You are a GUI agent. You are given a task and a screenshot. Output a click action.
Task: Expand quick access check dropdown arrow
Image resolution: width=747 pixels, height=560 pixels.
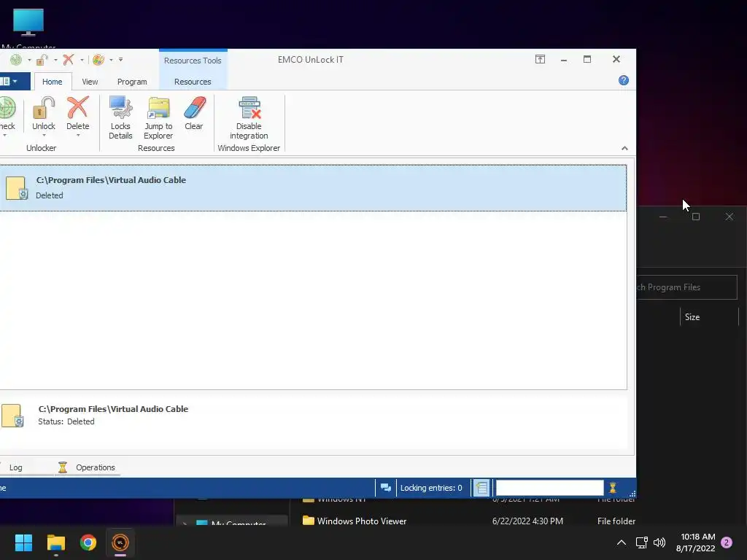pyautogui.click(x=29, y=60)
